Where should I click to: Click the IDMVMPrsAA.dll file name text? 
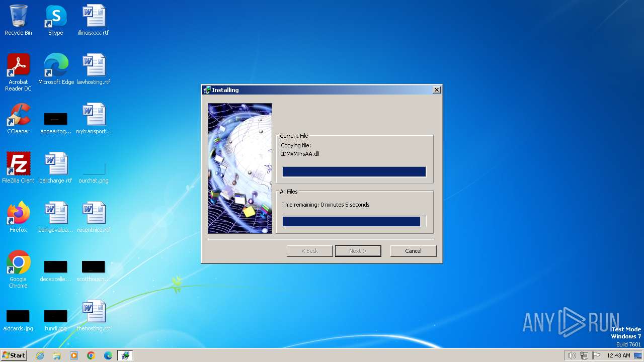point(300,154)
